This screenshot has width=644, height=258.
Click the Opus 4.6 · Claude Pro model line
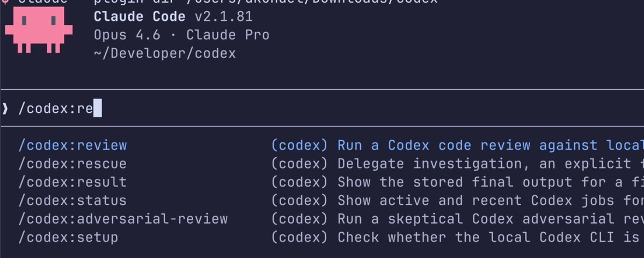tap(181, 35)
